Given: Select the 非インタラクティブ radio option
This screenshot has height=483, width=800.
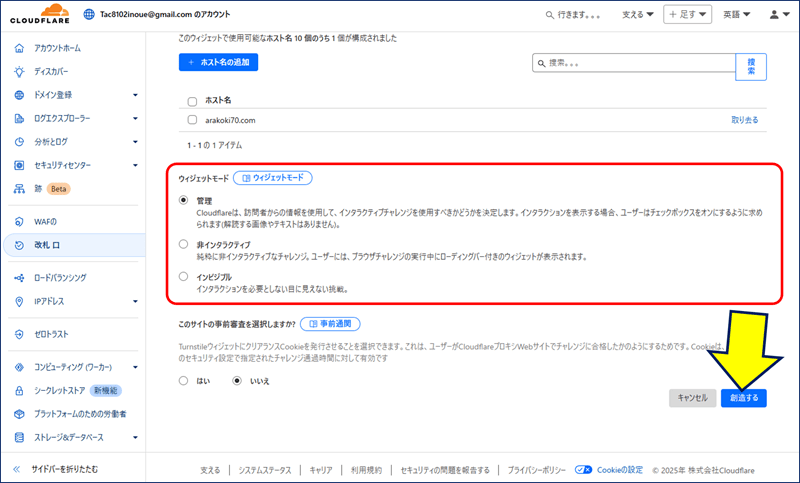Looking at the screenshot, I should (184, 244).
